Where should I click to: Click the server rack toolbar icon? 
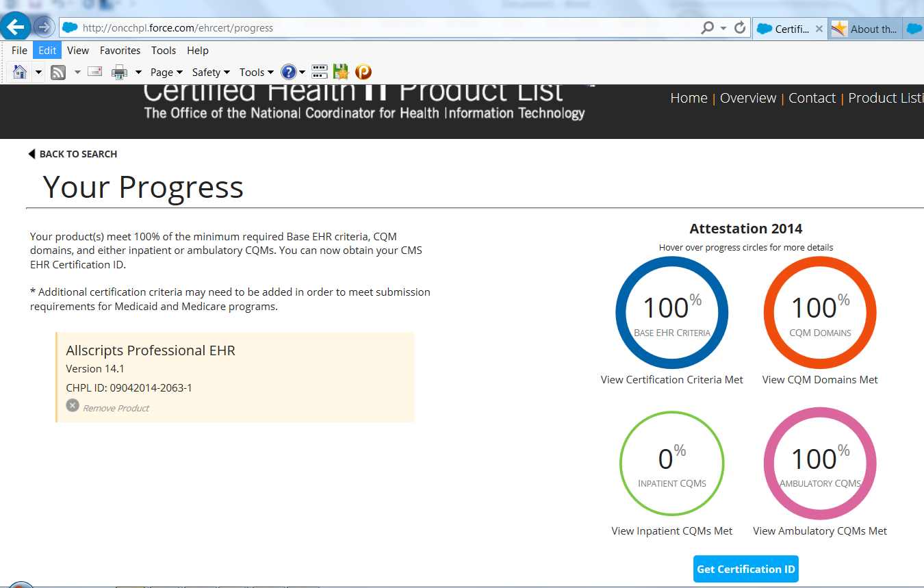pyautogui.click(x=320, y=72)
